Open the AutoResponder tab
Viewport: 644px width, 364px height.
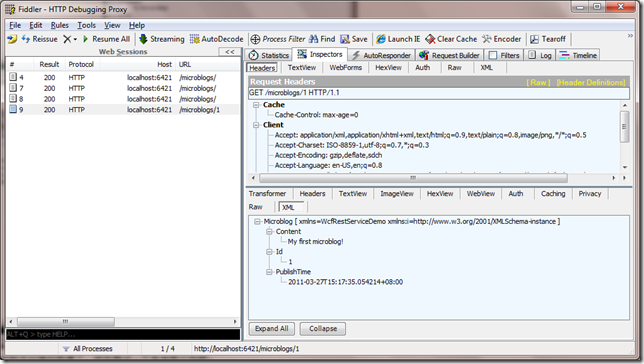click(381, 55)
